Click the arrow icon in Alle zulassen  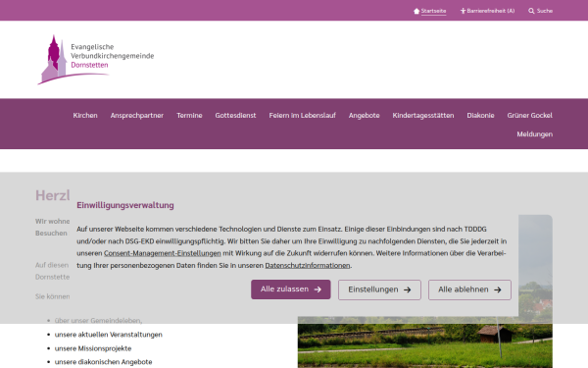[318, 289]
